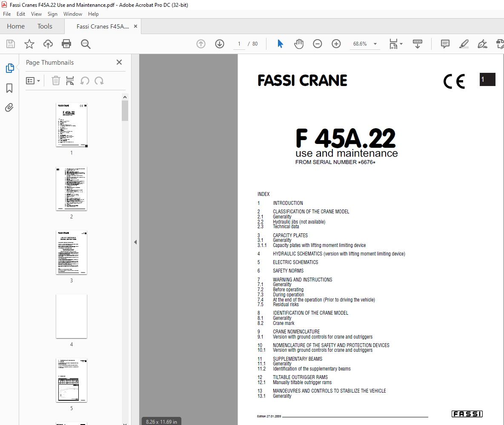
Task: Switch to the Home tab
Action: point(16,26)
